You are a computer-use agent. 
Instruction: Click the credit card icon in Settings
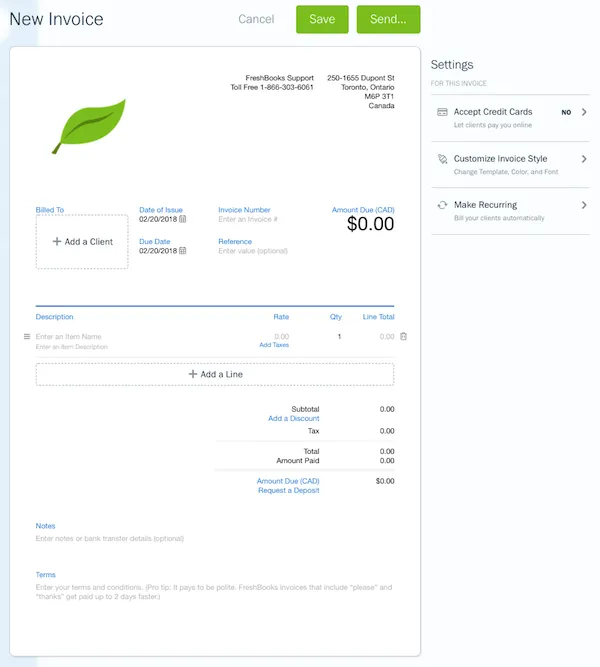442,112
